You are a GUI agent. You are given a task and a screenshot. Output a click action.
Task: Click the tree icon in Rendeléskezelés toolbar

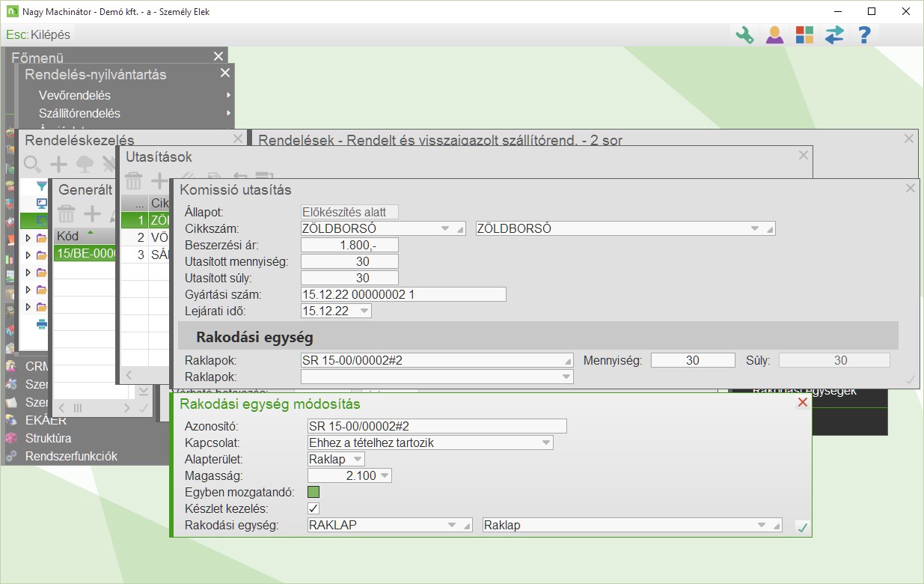tap(85, 164)
